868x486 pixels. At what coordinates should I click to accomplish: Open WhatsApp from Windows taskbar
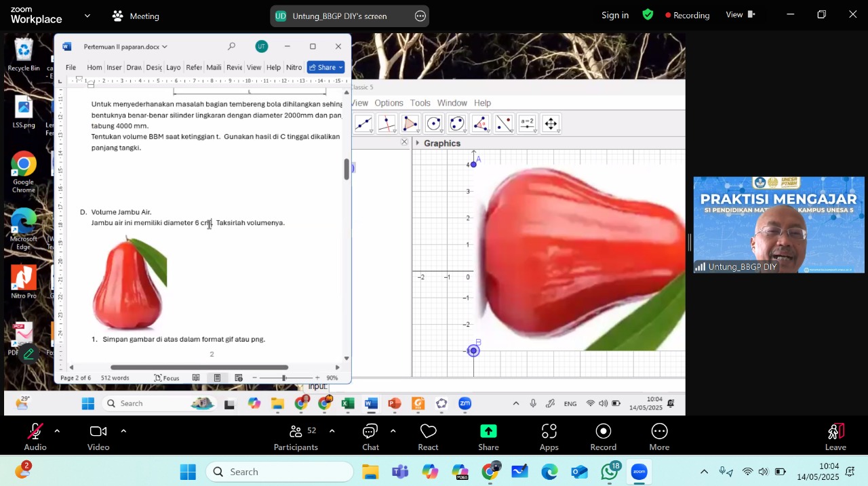coord(610,472)
